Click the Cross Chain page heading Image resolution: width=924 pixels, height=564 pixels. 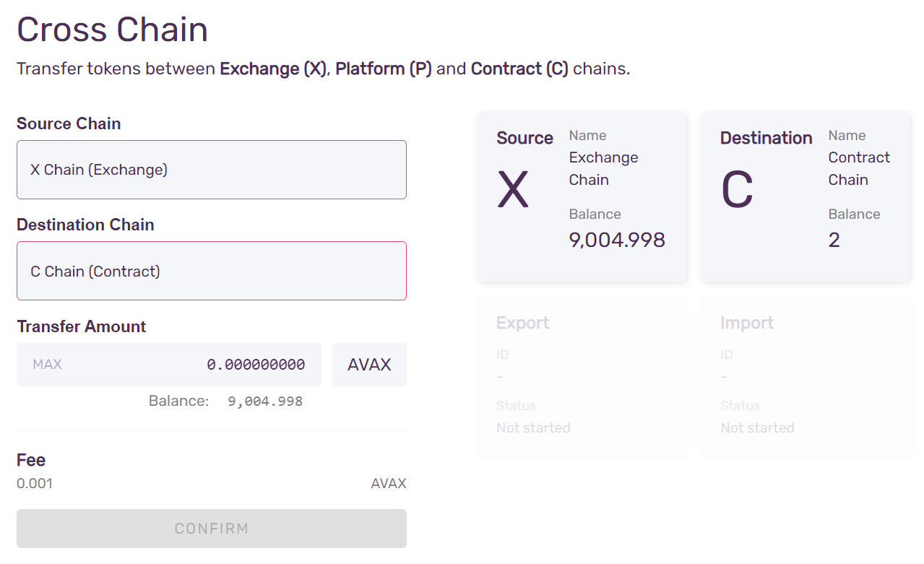click(113, 30)
